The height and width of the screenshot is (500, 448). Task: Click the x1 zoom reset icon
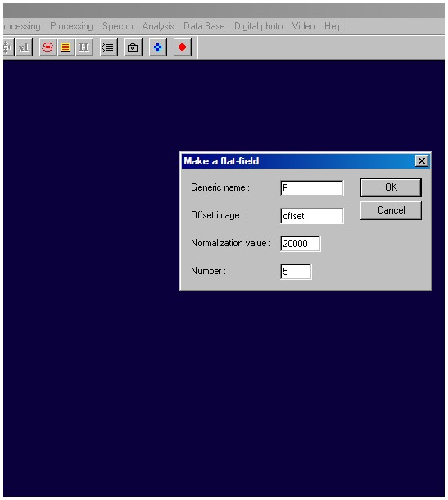[24, 47]
